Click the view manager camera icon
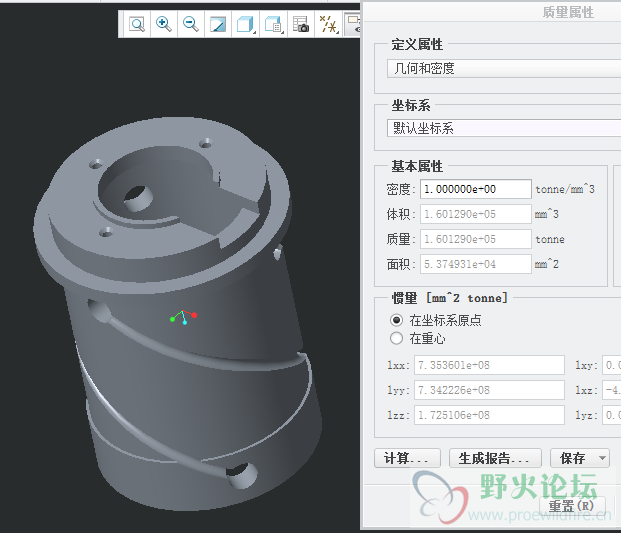 (301, 25)
